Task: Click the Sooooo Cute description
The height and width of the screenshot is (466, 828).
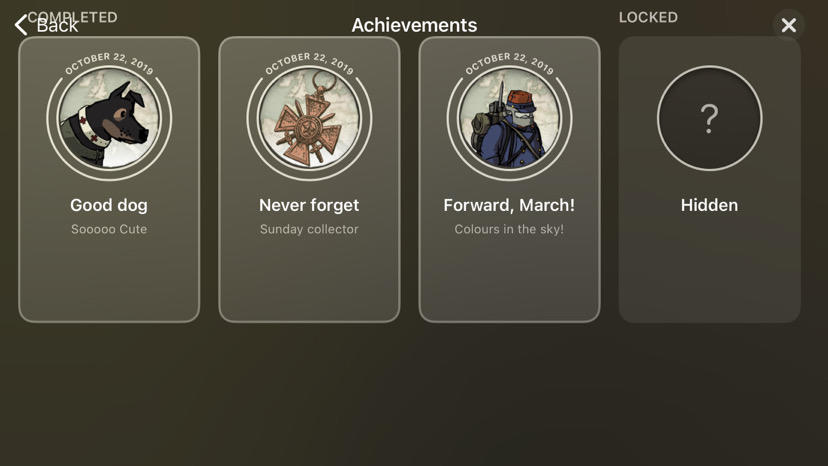Action: [109, 229]
